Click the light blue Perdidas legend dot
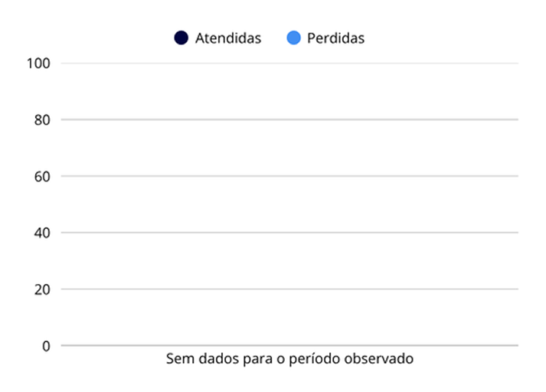The width and height of the screenshot is (546, 392). (x=293, y=38)
